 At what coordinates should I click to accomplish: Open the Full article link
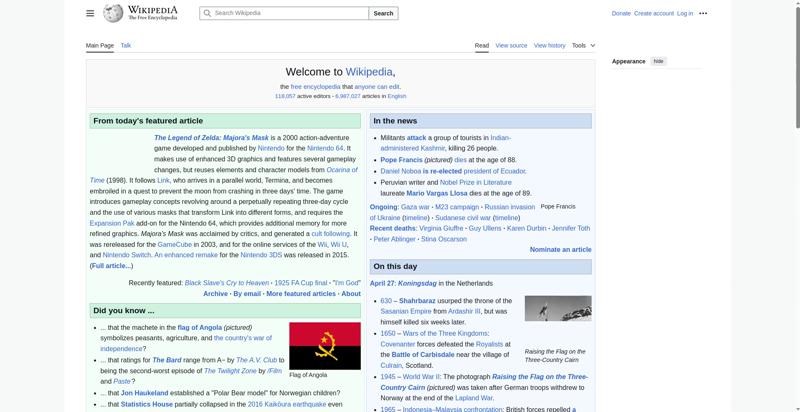click(x=111, y=266)
